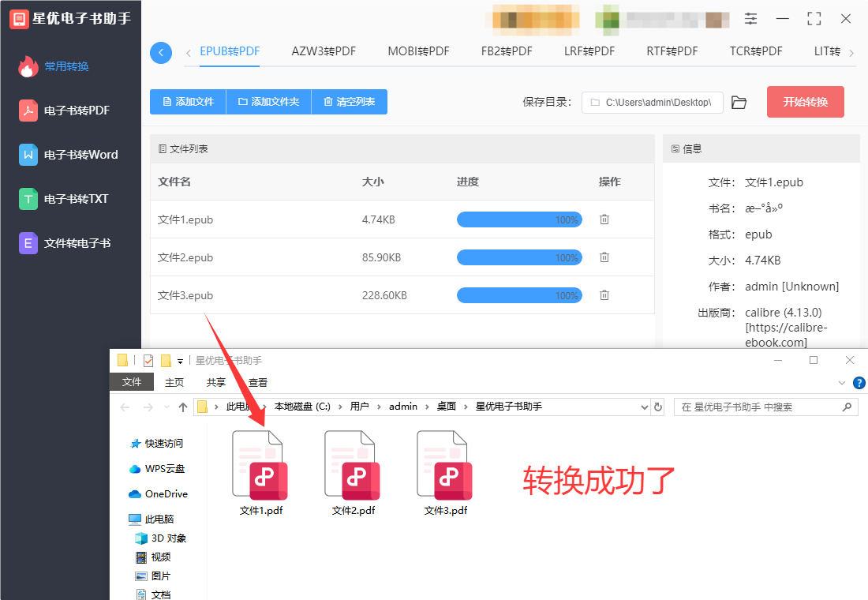Click the 添加文件 button
Image resolution: width=868 pixels, height=600 pixels.
pos(189,102)
